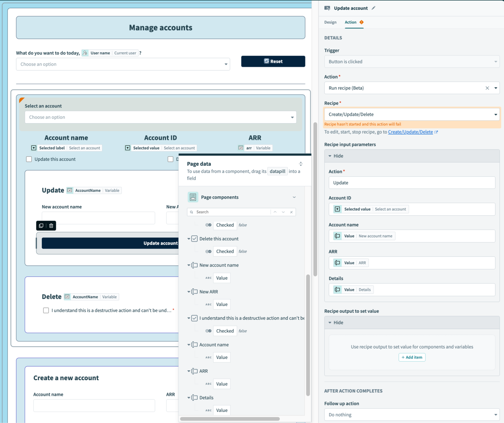Click the duplicate component icon above Update account button
The width and height of the screenshot is (504, 423).
pyautogui.click(x=41, y=225)
